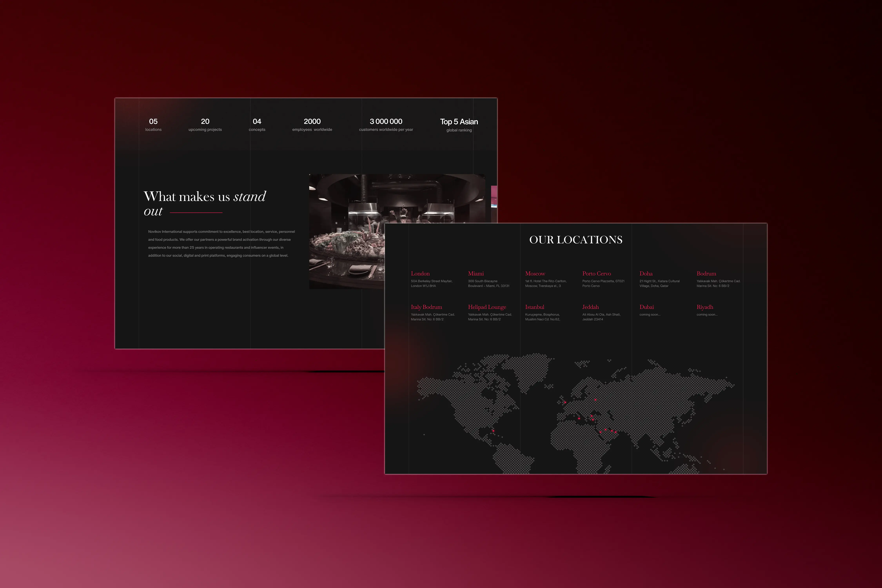Click the Miami red dot on map

point(493,431)
